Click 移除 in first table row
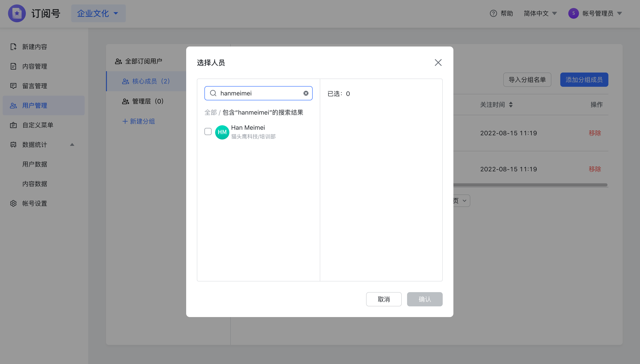Viewport: 640px width, 364px height. [595, 133]
